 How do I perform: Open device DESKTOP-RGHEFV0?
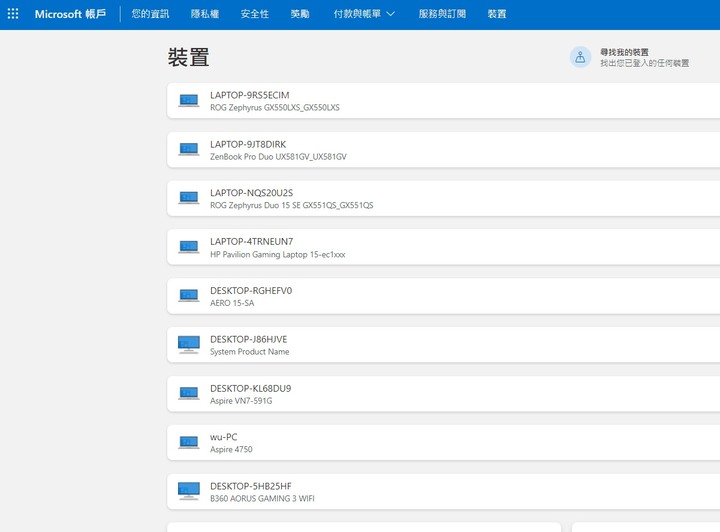click(x=444, y=296)
